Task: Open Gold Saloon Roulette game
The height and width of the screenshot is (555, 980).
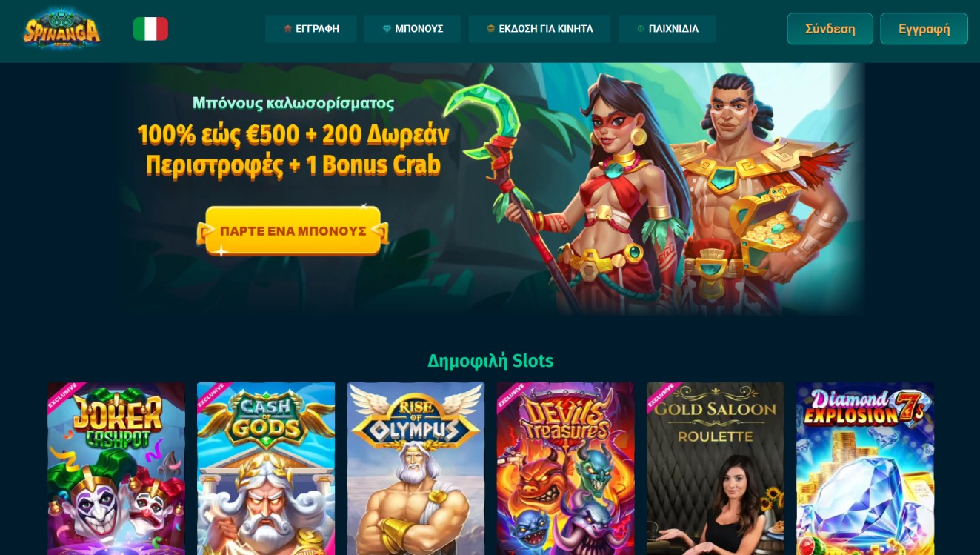Action: click(715, 468)
